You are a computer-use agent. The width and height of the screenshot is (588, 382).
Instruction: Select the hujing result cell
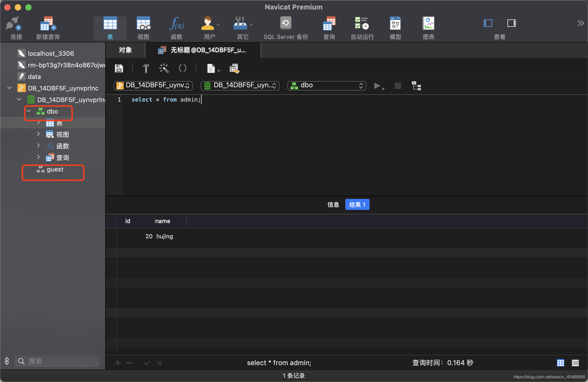click(165, 236)
